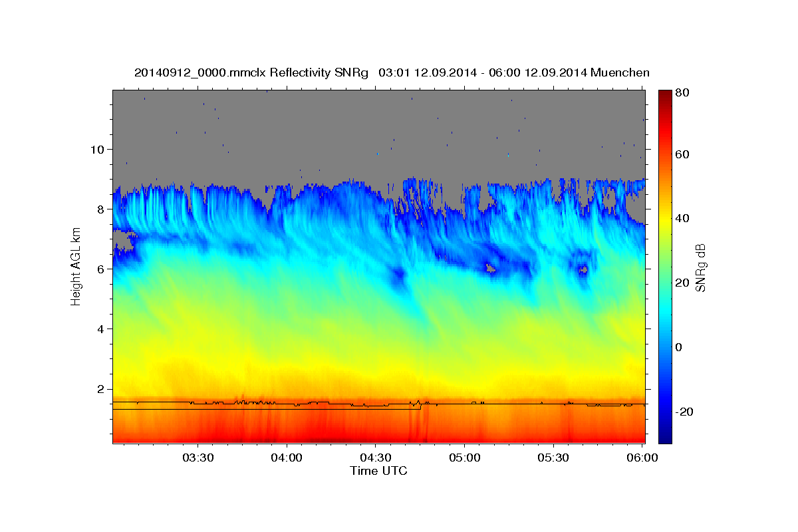Click the 'SNRg dB' colorbar label
Viewport: 798px width, 532px height.
[x=700, y=267]
